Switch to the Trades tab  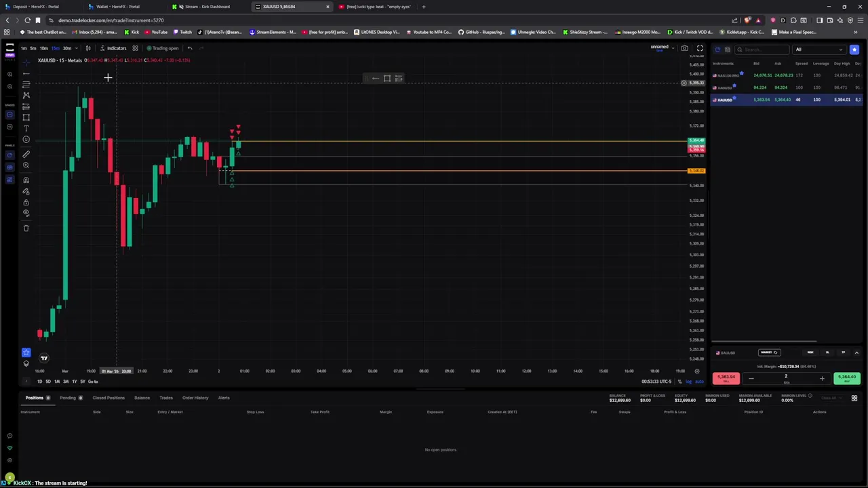coord(166,398)
